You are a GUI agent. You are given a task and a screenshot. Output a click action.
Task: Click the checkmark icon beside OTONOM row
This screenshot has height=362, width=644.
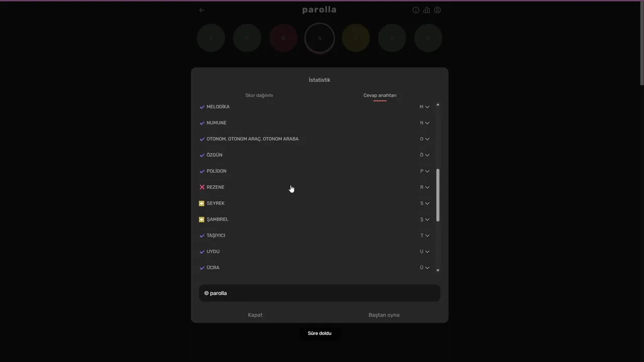pos(202,139)
